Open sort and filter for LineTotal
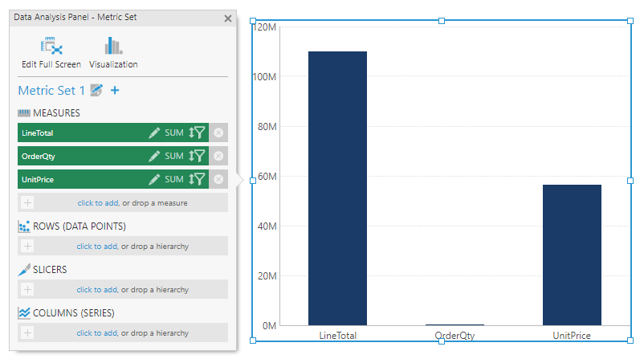644x363 pixels. pyautogui.click(x=198, y=133)
